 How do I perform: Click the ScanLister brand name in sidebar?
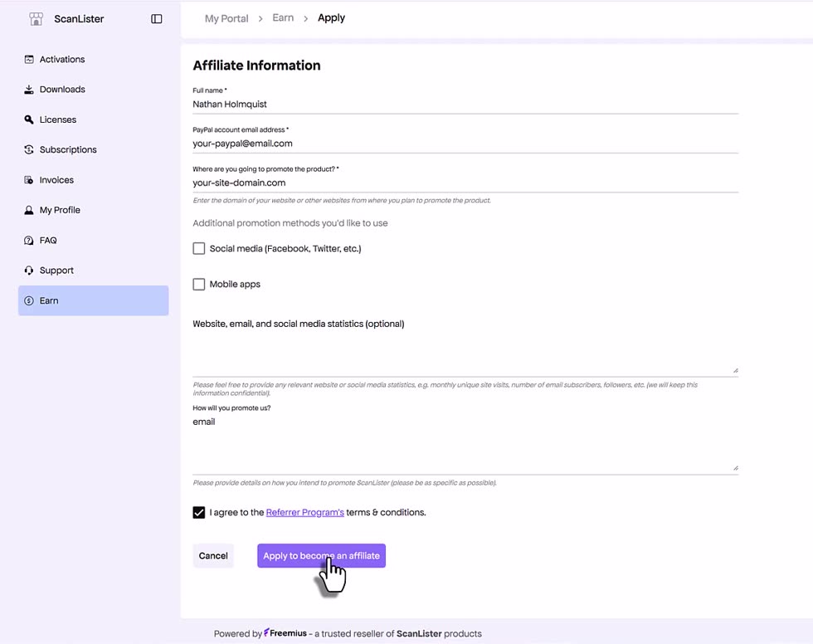tap(79, 18)
